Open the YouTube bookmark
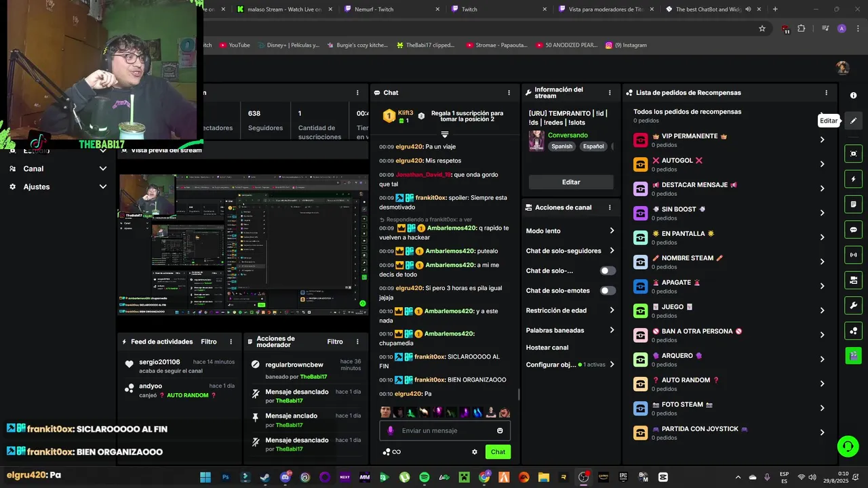This screenshot has height=488, width=868. [234, 45]
